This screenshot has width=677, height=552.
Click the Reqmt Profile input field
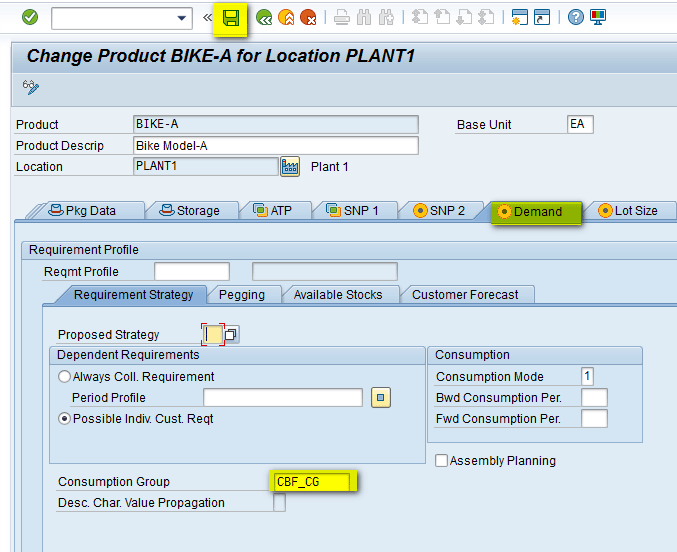191,271
